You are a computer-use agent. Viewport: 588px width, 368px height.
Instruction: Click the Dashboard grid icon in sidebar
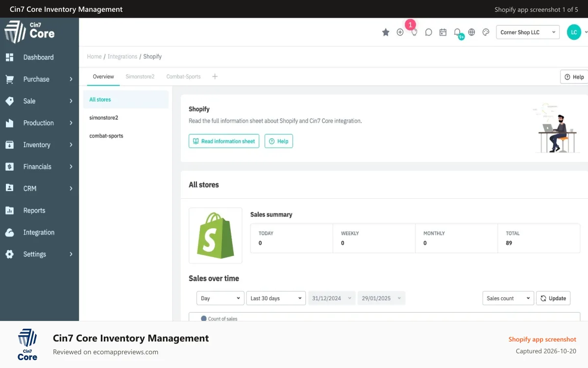coord(9,57)
